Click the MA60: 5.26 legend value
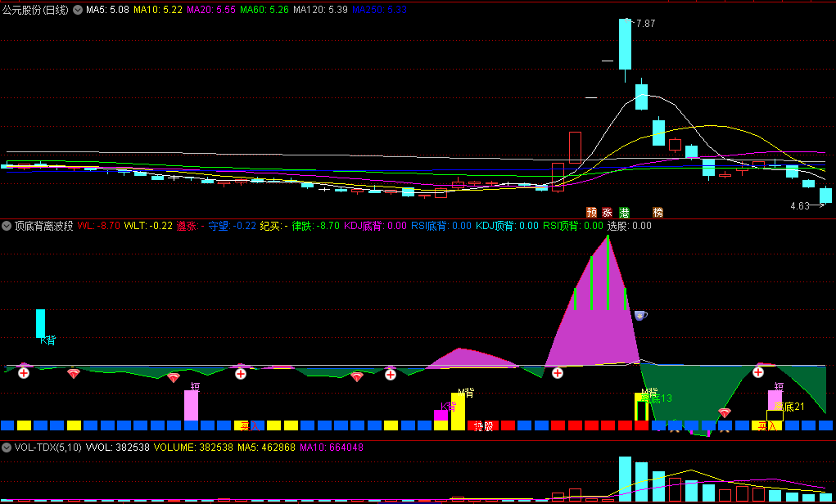Viewport: 836px width, 504px height. [x=264, y=10]
